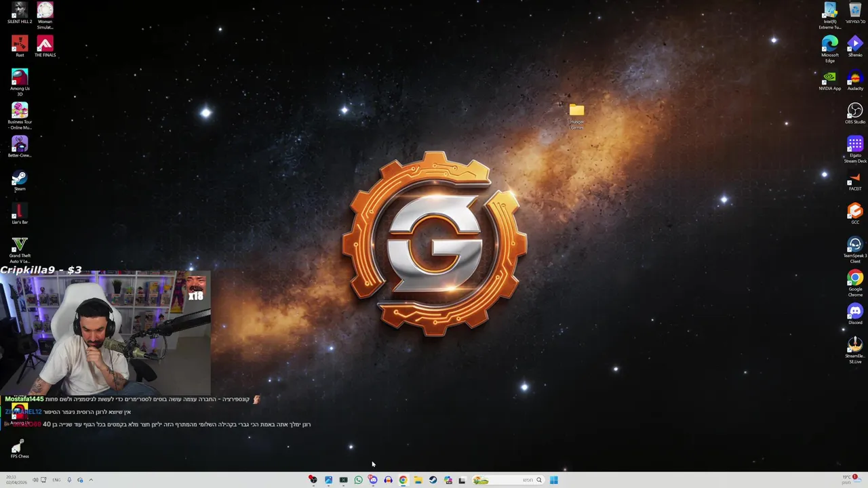The image size is (868, 488).
Task: Open the Woman Simulator desktop shortcut
Action: [45, 16]
